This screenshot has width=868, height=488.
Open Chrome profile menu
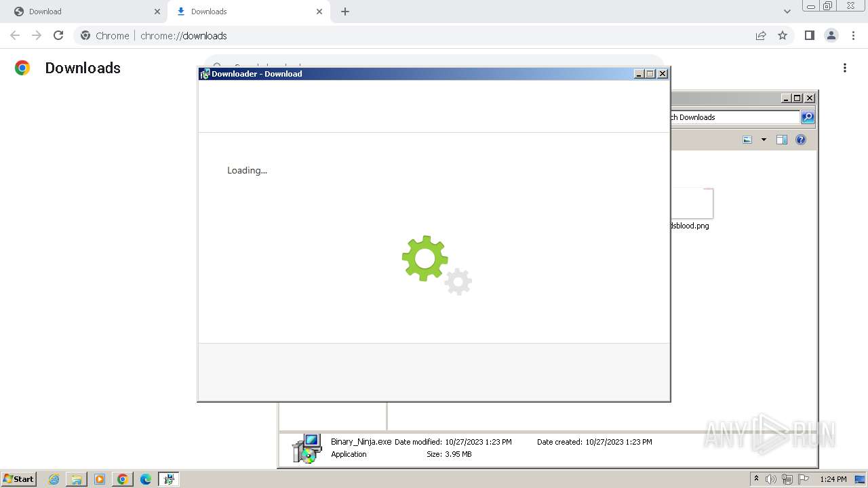click(x=831, y=35)
